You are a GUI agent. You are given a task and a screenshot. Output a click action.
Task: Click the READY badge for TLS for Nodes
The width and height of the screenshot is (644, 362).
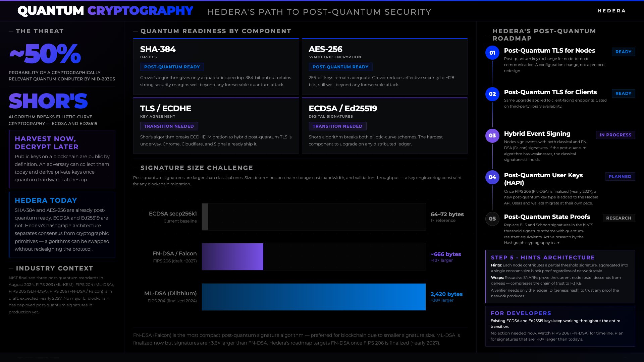pos(623,52)
